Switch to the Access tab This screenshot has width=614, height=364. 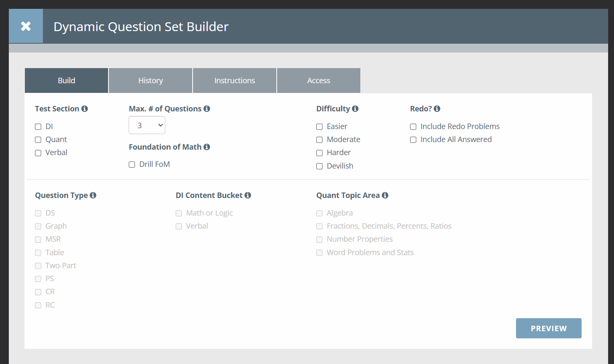[x=318, y=80]
